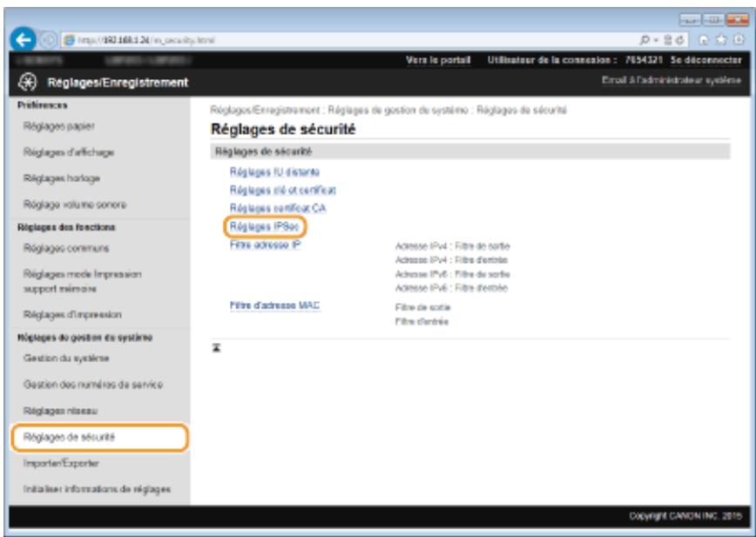The image size is (756, 537).
Task: Click the browser forward arrow button
Action: coord(48,40)
